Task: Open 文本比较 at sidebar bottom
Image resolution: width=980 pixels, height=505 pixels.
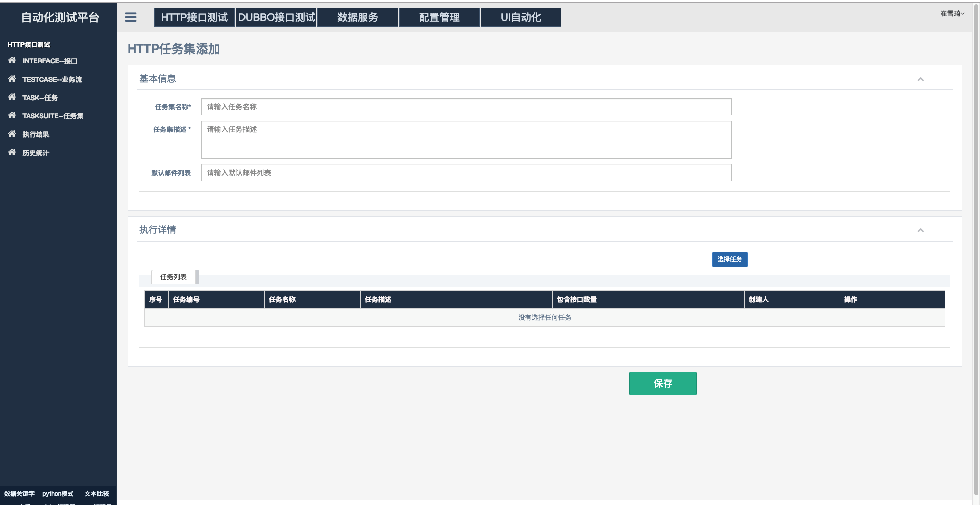Action: pyautogui.click(x=97, y=494)
